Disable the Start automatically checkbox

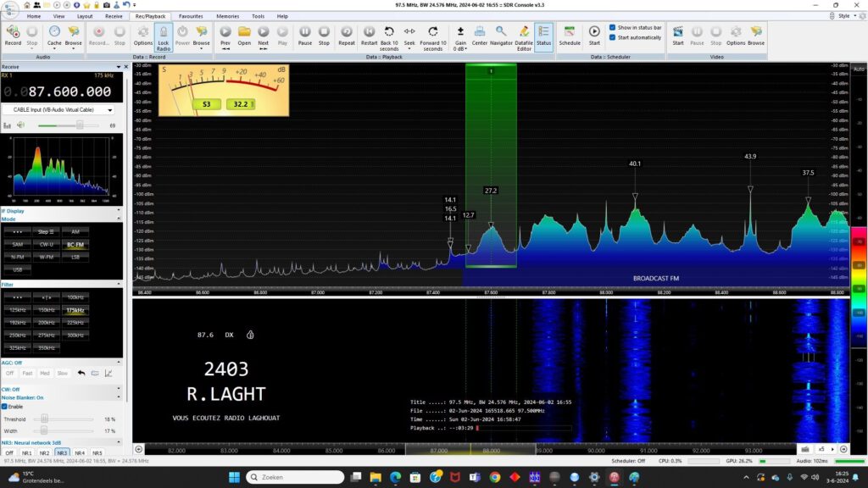point(613,37)
